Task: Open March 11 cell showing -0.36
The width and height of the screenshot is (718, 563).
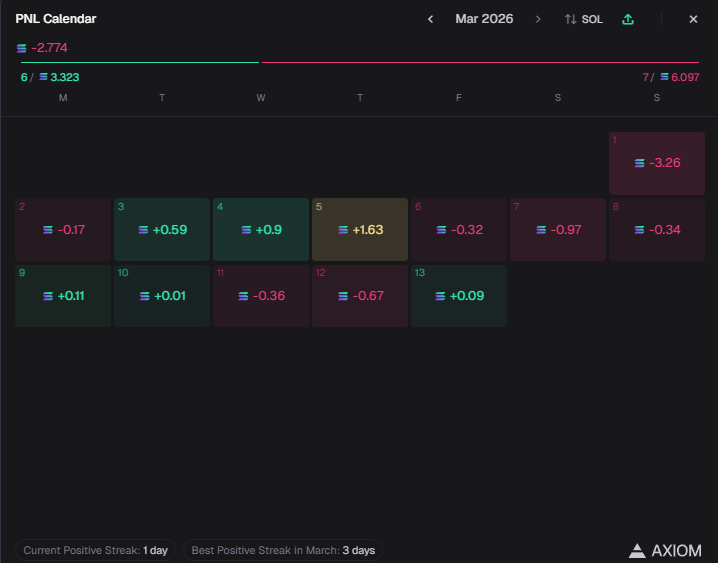Action: (x=261, y=296)
